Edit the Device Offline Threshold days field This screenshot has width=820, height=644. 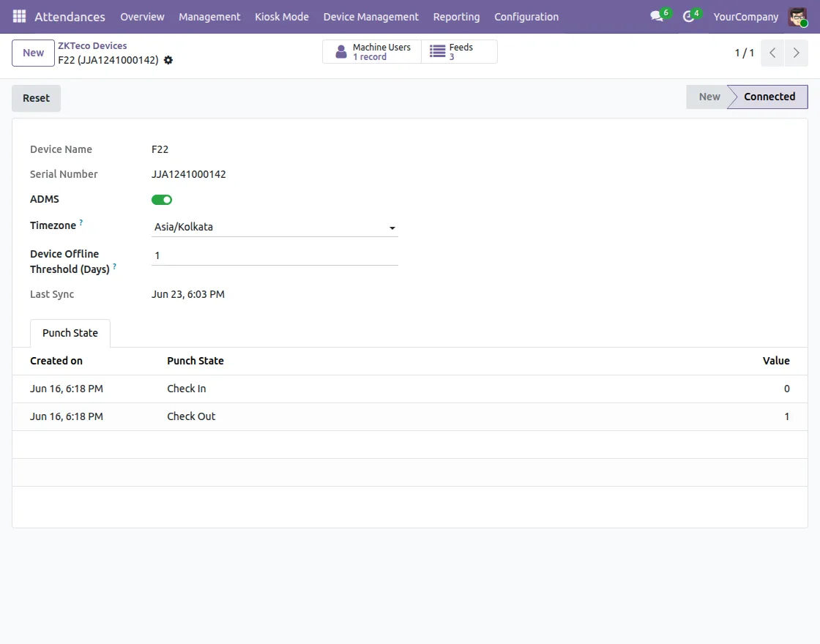click(275, 255)
